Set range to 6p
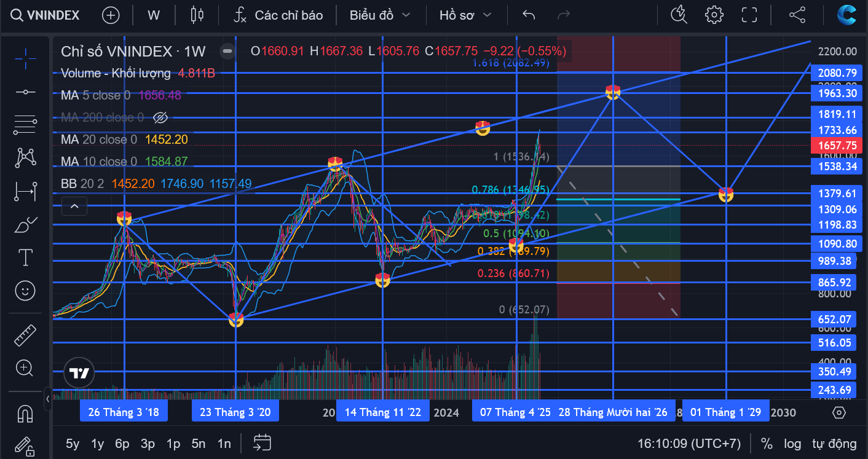Screen dimensions: 868x459 pos(122,444)
